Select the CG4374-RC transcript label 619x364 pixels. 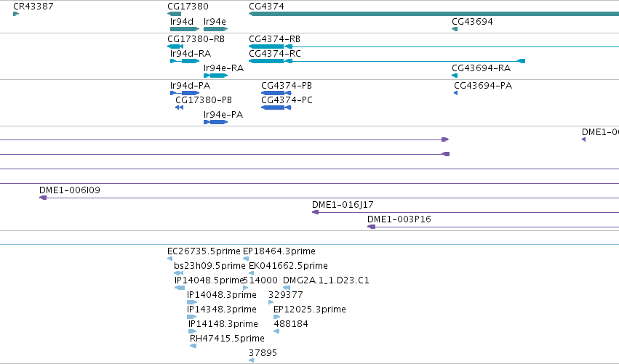pyautogui.click(x=275, y=54)
